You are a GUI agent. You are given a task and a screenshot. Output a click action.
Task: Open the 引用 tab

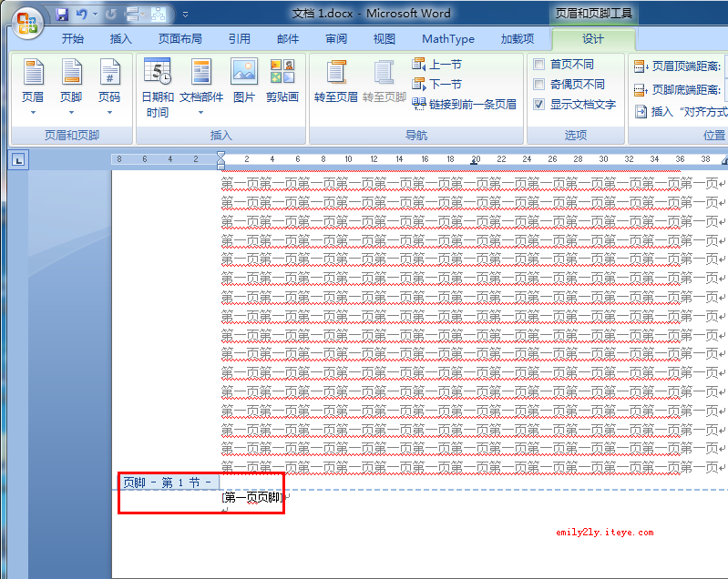tap(240, 39)
